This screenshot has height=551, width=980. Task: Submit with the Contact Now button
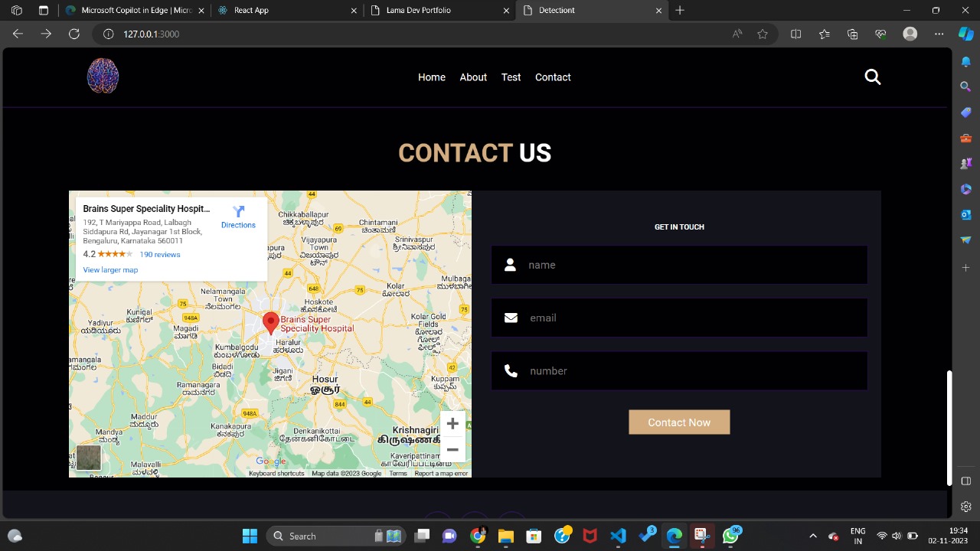pos(679,422)
